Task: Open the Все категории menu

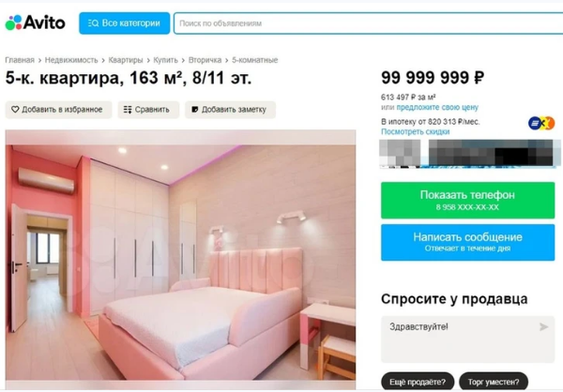Action: [124, 23]
